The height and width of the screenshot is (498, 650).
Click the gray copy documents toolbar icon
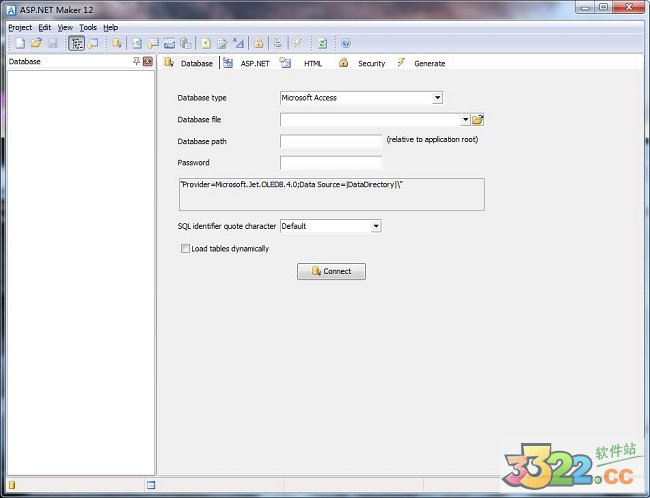point(186,43)
